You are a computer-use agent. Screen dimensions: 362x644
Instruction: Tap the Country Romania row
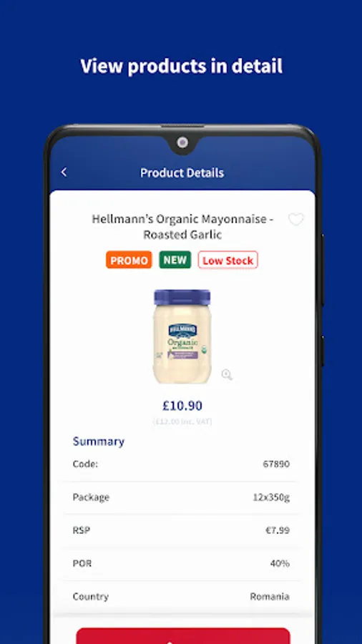point(181,596)
